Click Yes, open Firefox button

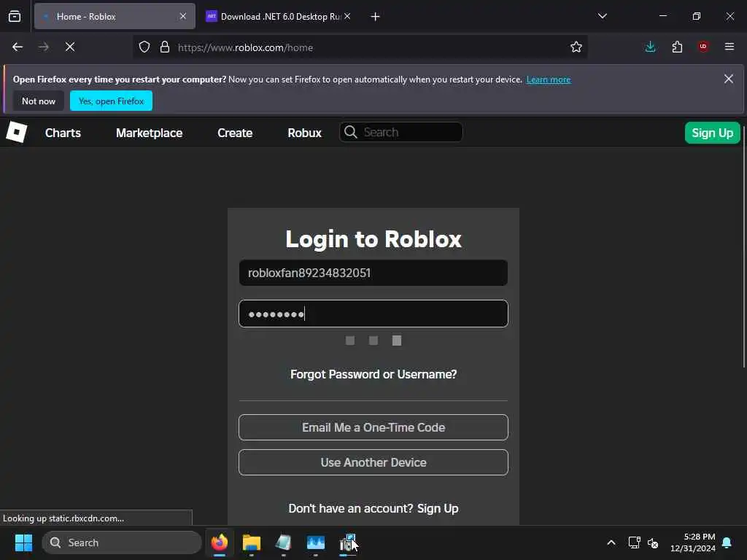tap(111, 101)
